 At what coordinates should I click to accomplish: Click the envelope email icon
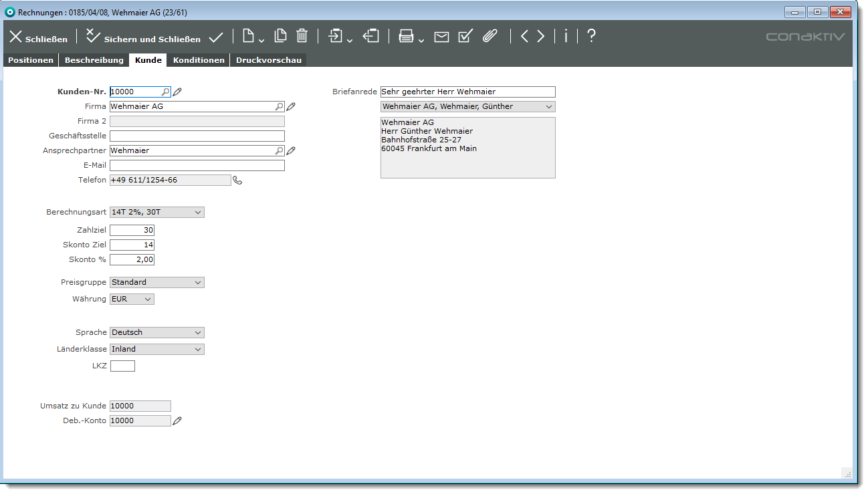(441, 37)
